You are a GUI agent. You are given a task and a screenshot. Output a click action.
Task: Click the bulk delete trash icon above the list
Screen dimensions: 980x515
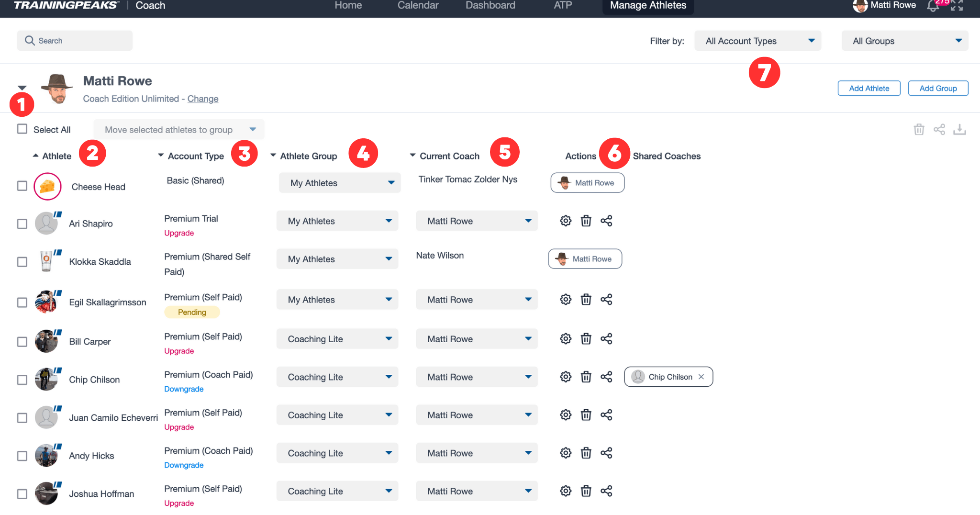tap(919, 129)
